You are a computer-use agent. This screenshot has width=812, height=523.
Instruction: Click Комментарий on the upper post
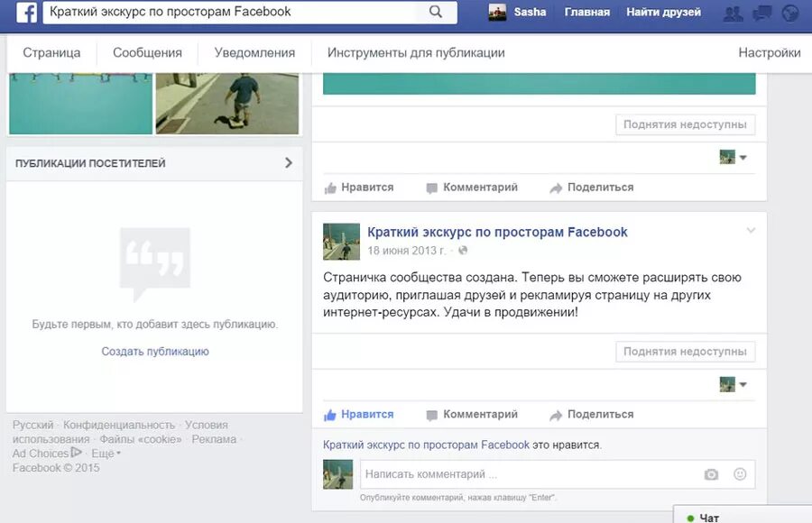pyautogui.click(x=480, y=188)
